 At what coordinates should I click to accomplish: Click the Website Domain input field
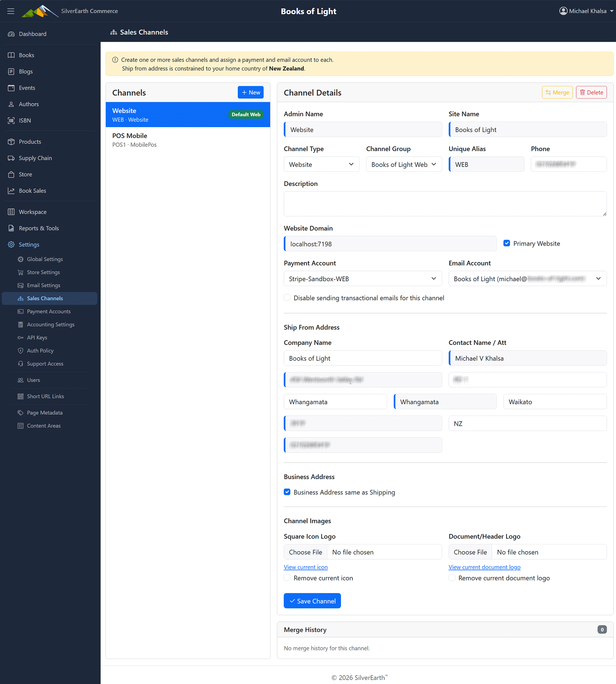click(x=390, y=244)
